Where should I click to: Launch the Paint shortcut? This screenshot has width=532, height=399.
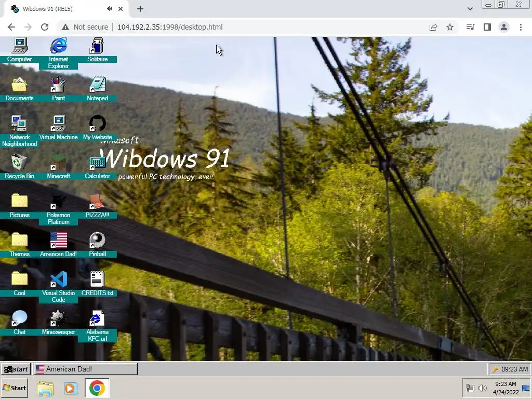pos(58,89)
